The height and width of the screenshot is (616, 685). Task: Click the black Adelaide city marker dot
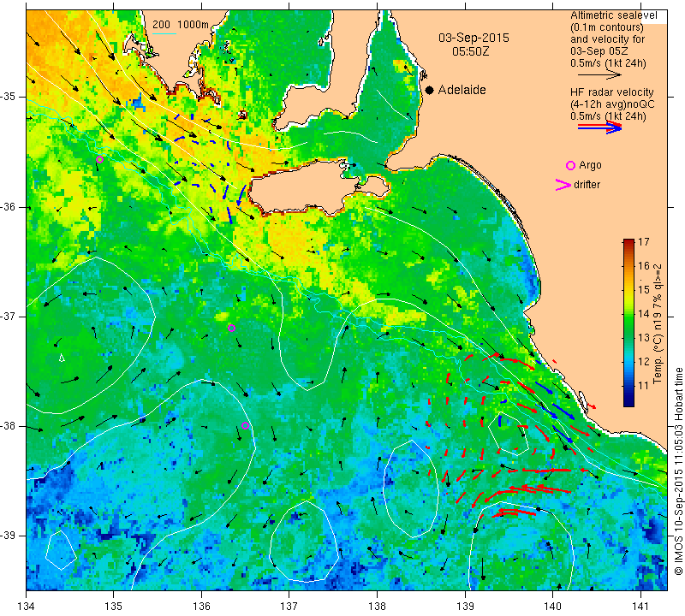tap(430, 90)
